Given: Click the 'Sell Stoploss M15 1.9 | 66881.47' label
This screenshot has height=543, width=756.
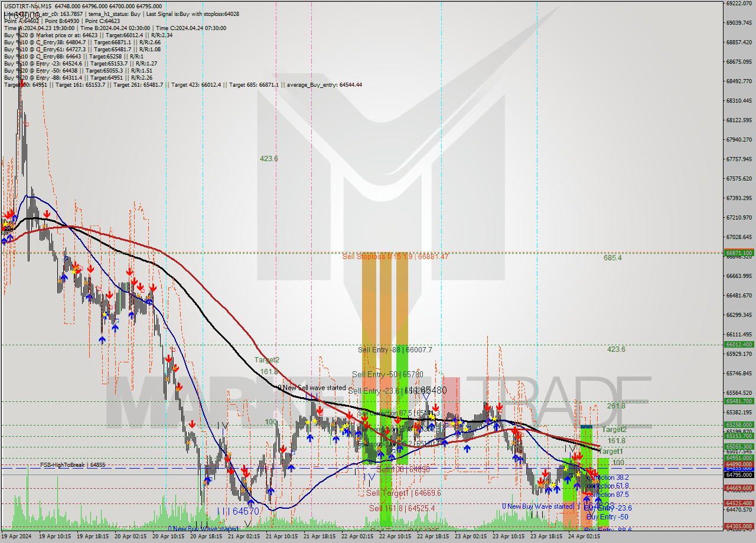Looking at the screenshot, I should (396, 257).
